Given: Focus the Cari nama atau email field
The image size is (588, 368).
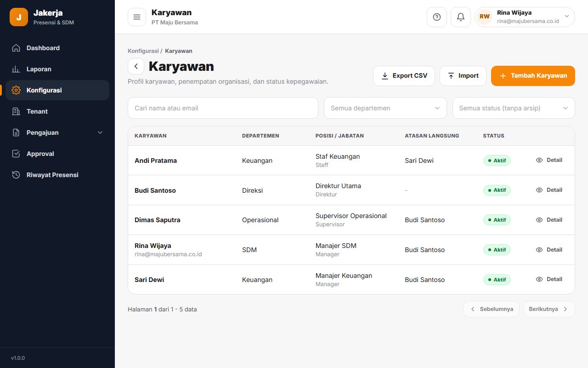Looking at the screenshot, I should [x=223, y=108].
